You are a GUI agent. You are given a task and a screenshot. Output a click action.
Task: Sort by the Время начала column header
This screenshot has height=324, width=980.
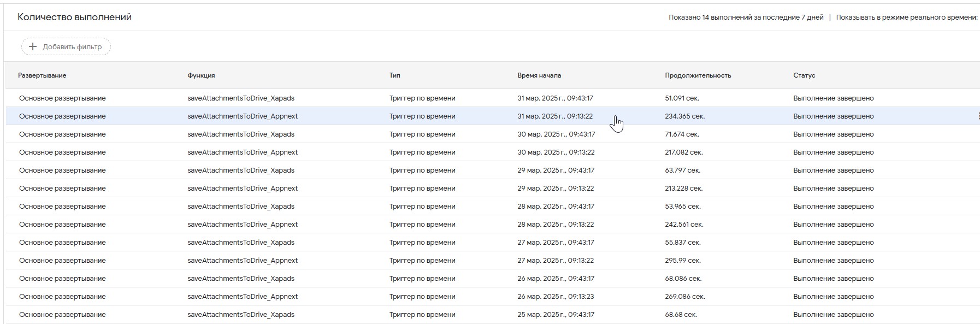click(x=539, y=75)
